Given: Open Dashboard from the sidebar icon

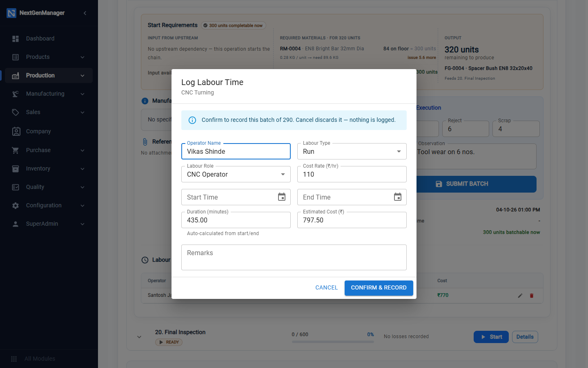Looking at the screenshot, I should pos(16,39).
